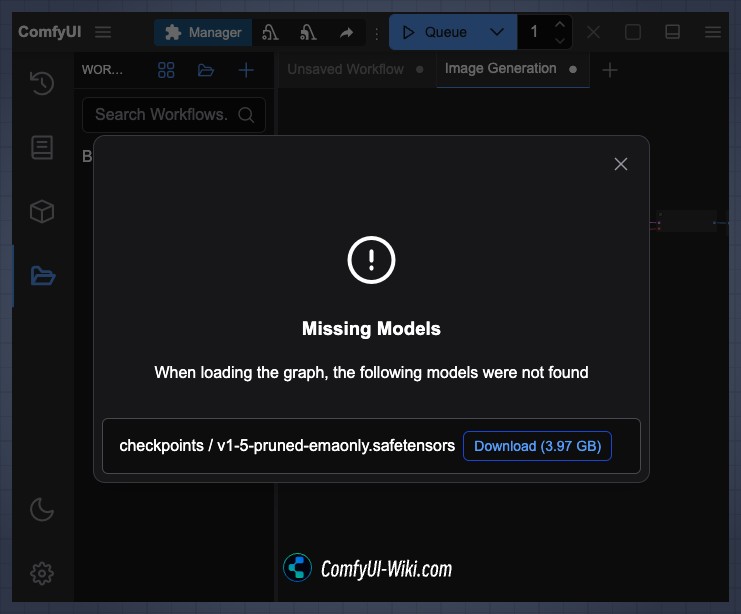Open the Model Library cube icon

[x=42, y=211]
